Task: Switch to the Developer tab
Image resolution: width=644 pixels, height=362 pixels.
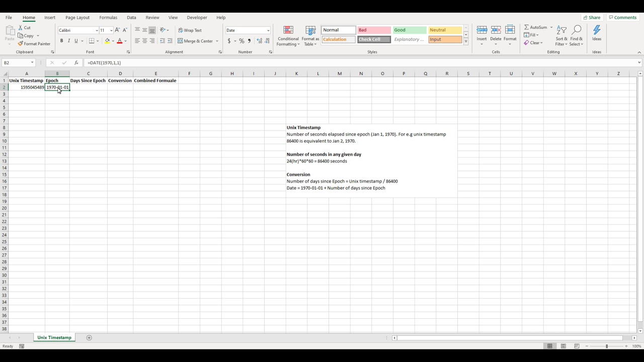Action: tap(197, 17)
